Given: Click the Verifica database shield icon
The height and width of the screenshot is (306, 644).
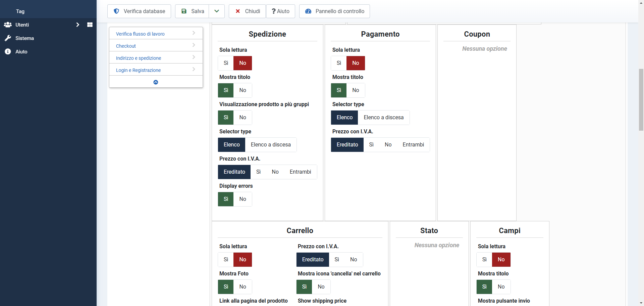Looking at the screenshot, I should [x=116, y=11].
